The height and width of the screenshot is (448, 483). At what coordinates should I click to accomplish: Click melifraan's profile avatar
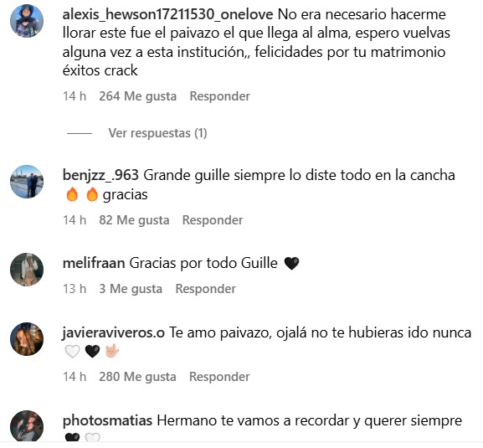[27, 270]
